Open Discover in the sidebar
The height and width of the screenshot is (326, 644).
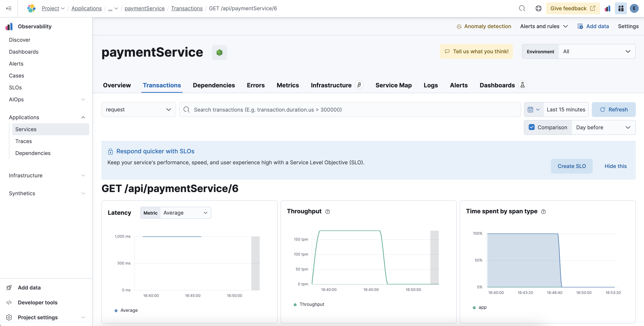[x=20, y=40]
